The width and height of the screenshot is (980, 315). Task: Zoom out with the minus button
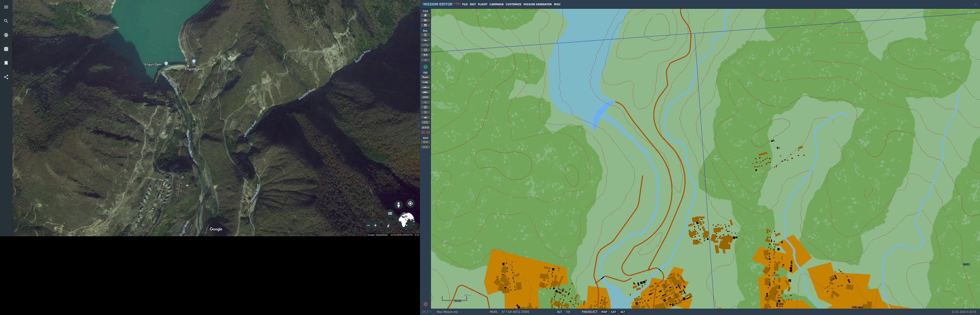[368, 225]
